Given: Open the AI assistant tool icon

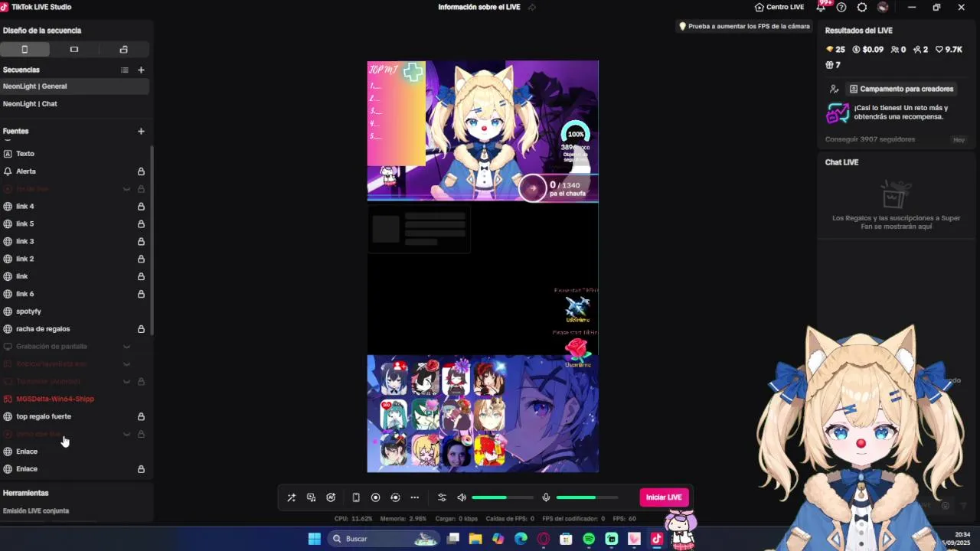Looking at the screenshot, I should point(331,497).
